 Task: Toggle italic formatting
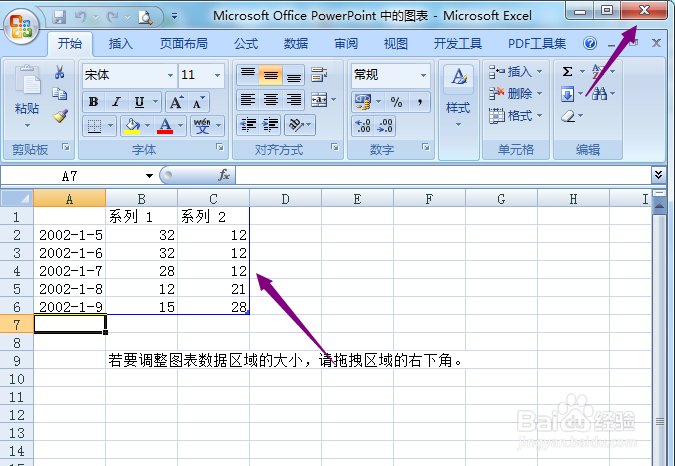(116, 102)
